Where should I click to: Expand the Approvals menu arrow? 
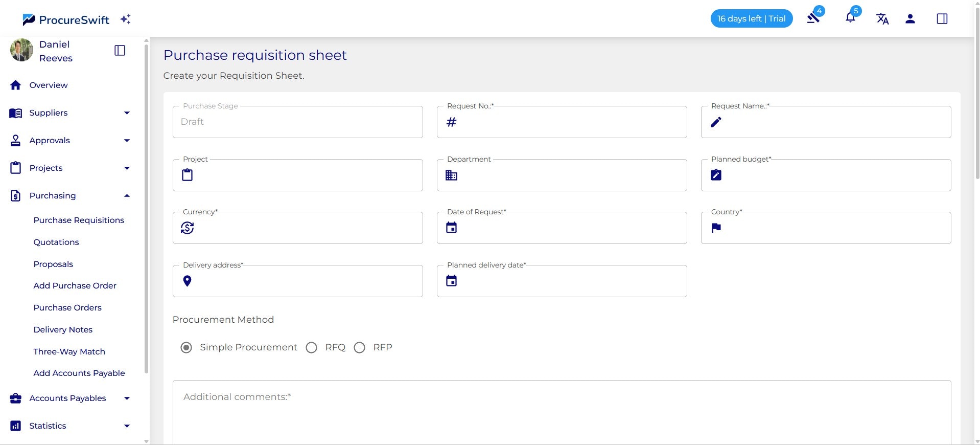127,141
